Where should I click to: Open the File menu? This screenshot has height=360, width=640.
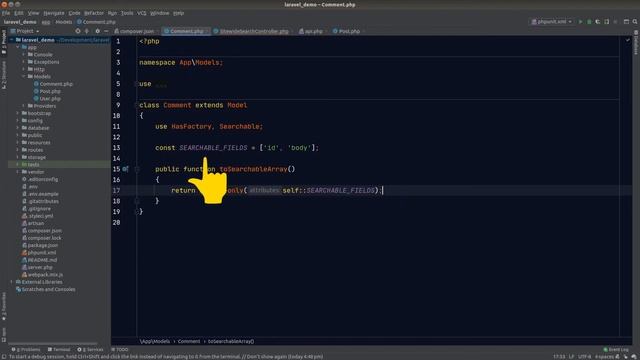(x=6, y=13)
